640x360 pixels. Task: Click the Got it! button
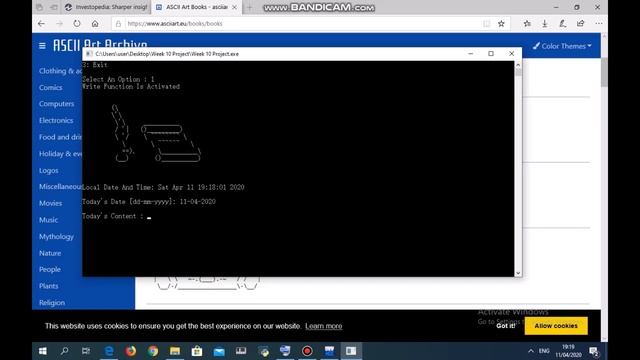click(506, 326)
